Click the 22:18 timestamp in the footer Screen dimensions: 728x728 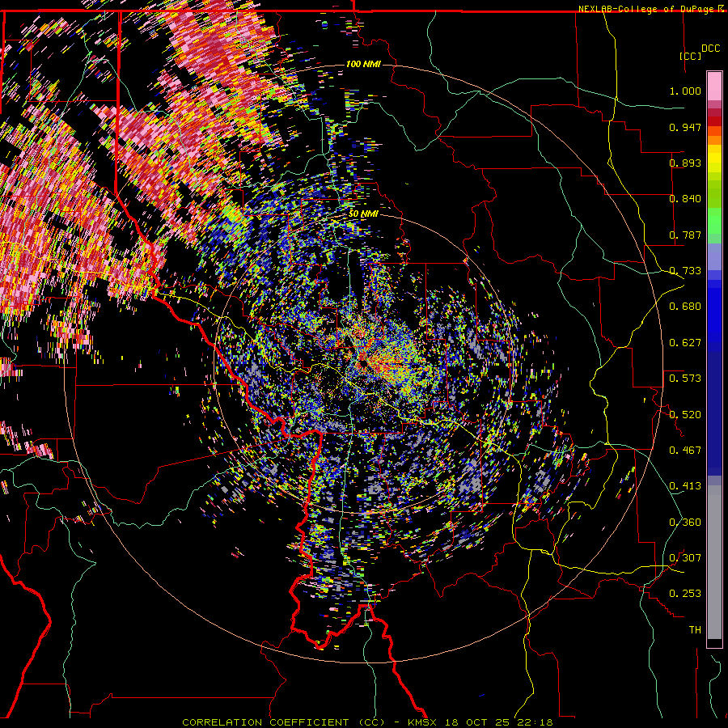pos(534,722)
